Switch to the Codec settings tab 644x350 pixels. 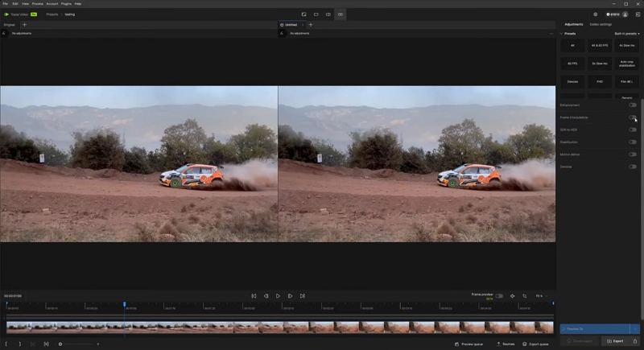click(601, 24)
